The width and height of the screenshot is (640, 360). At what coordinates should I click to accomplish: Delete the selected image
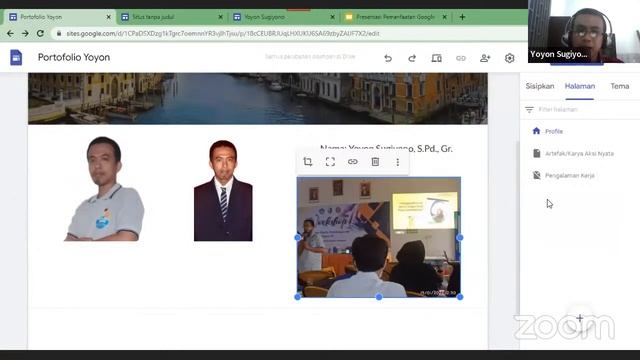point(375,162)
